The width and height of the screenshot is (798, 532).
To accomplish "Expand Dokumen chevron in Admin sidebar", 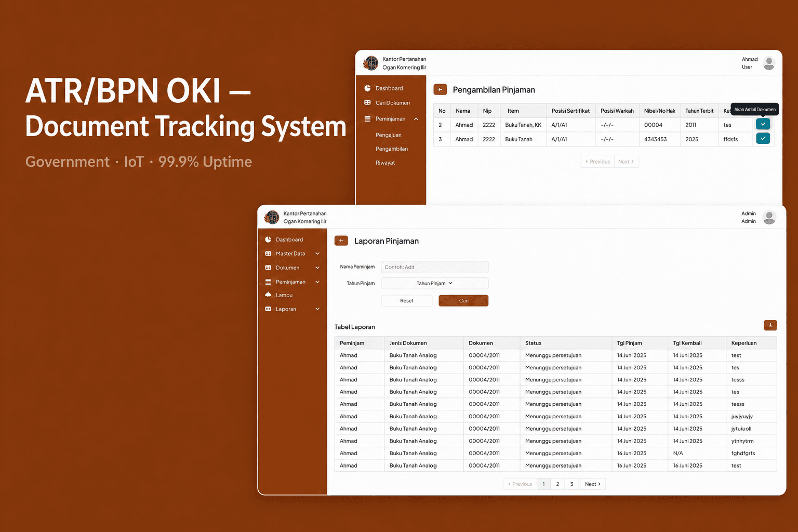I will (x=317, y=268).
